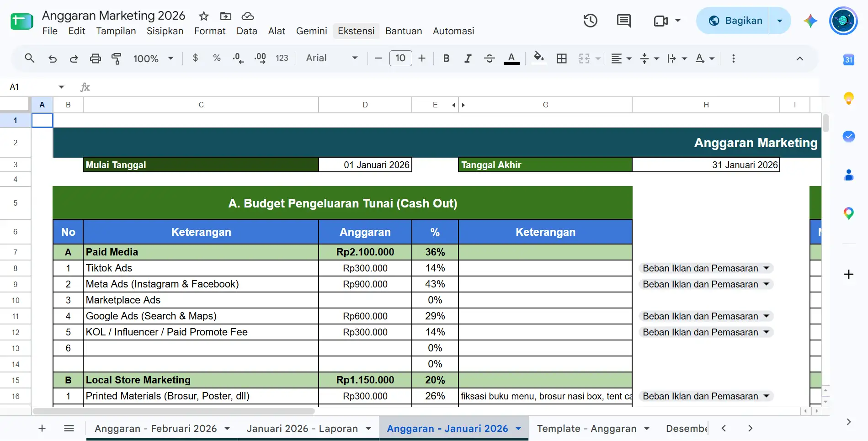Open the comments panel icon
The width and height of the screenshot is (868, 441).
(x=623, y=21)
